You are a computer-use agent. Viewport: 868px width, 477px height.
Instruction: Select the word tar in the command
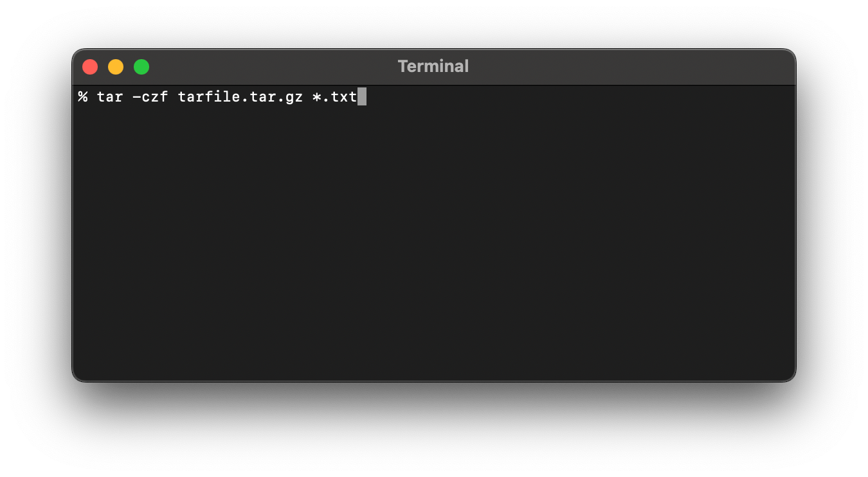point(111,96)
